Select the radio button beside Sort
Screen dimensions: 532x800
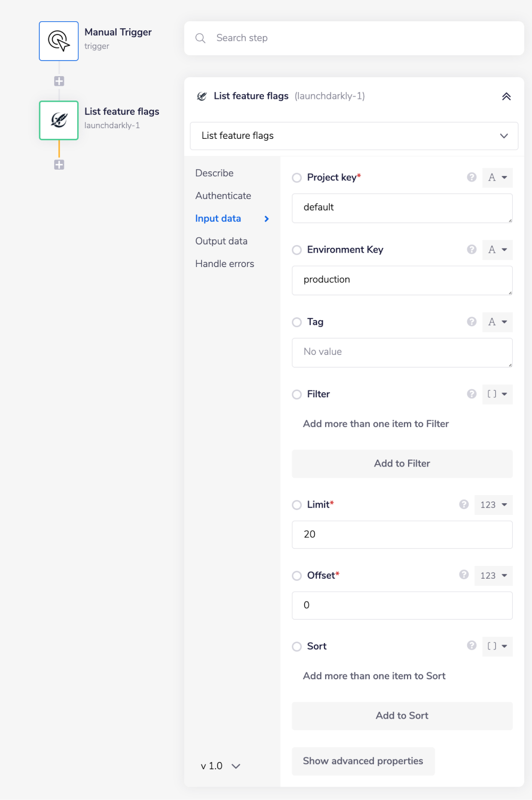[x=296, y=646]
